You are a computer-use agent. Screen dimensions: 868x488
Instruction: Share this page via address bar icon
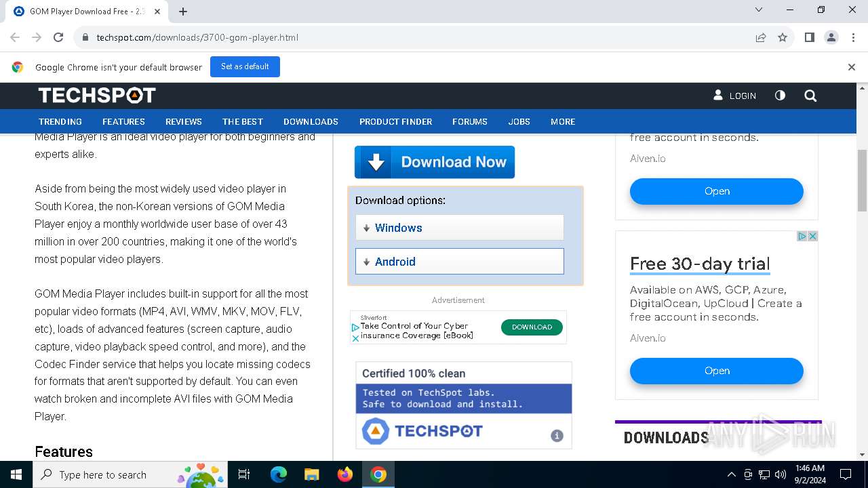(x=761, y=37)
